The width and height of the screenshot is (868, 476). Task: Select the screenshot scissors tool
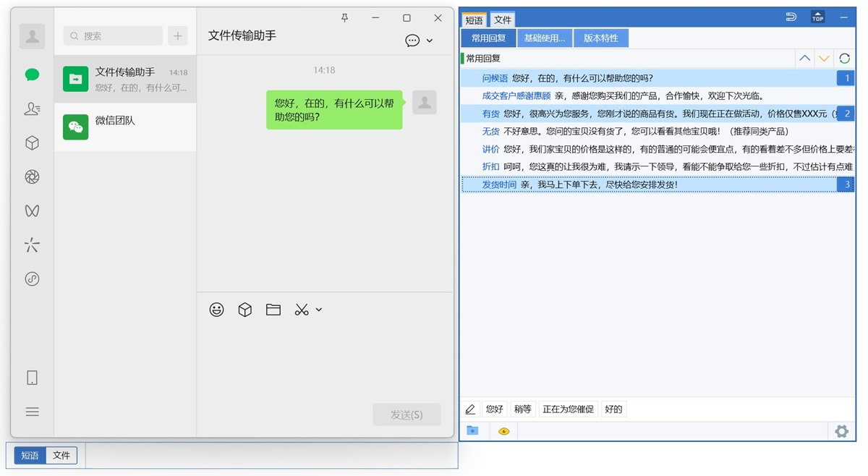tap(301, 310)
